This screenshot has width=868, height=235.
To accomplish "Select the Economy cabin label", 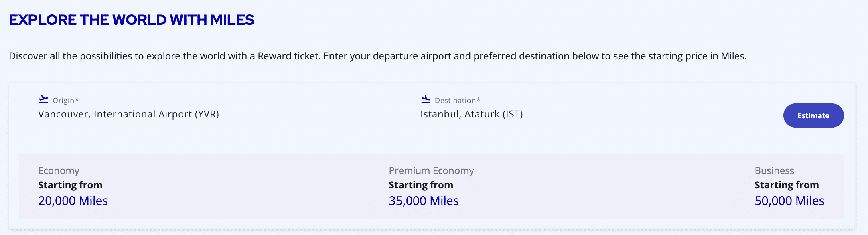I will pos(59,171).
